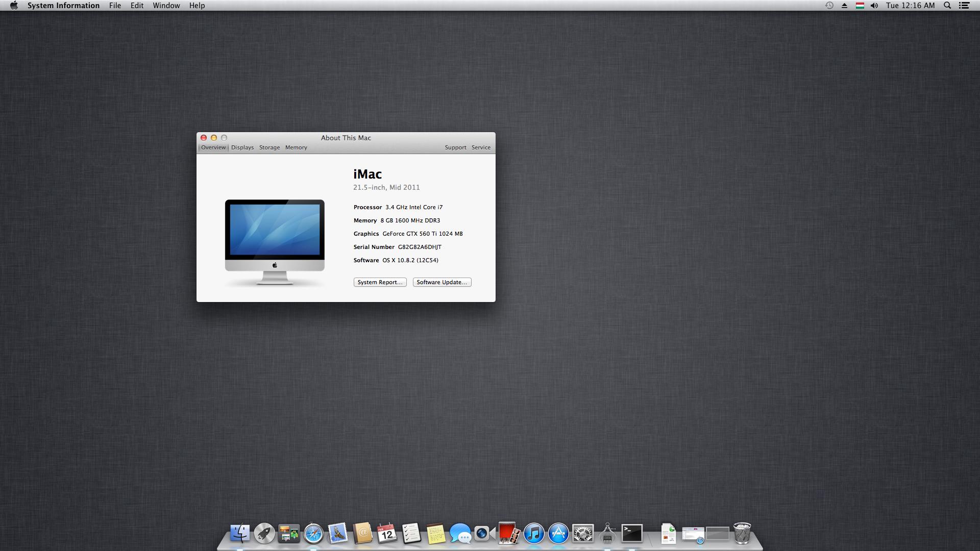Click the OS X 10.8.2 (12C54) text
This screenshot has width=980, height=551.
pyautogui.click(x=410, y=260)
